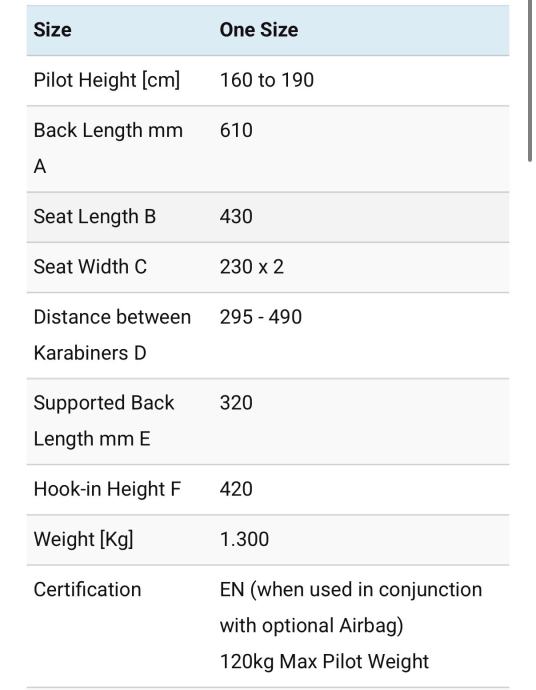The image size is (536, 690).
Task: Select the 295 - 490 value
Action: [261, 317]
